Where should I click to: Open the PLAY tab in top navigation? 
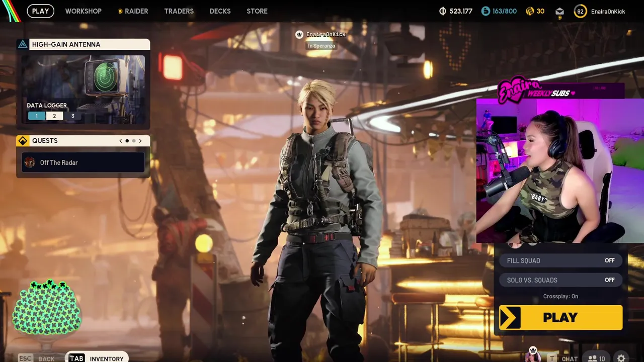tap(40, 11)
